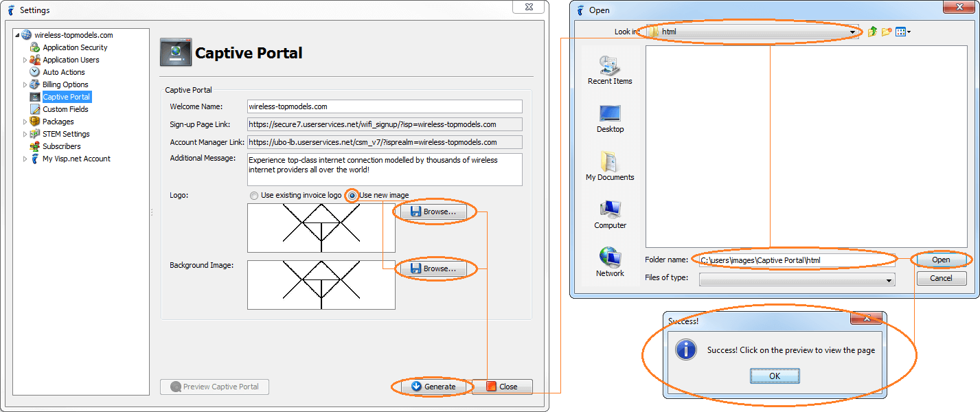980x412 pixels.
Task: Click Close in the Settings window
Action: point(502,387)
